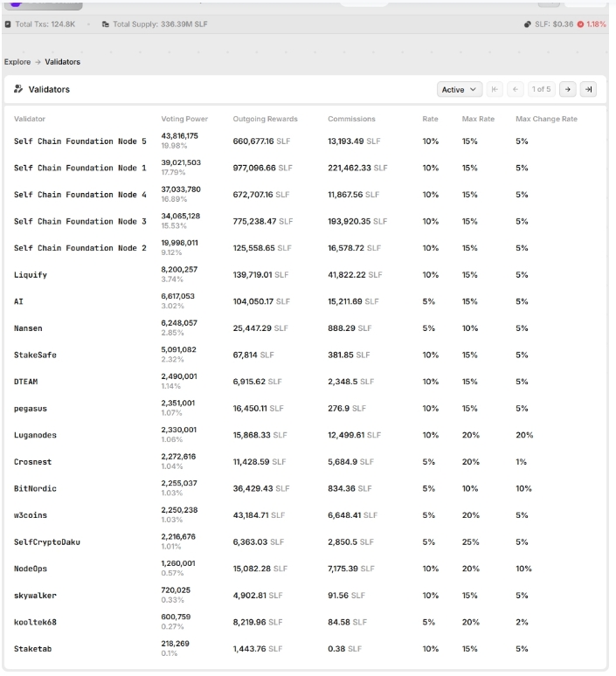The width and height of the screenshot is (616, 676).
Task: Open the SelfCryptoDaku validator
Action: [47, 541]
